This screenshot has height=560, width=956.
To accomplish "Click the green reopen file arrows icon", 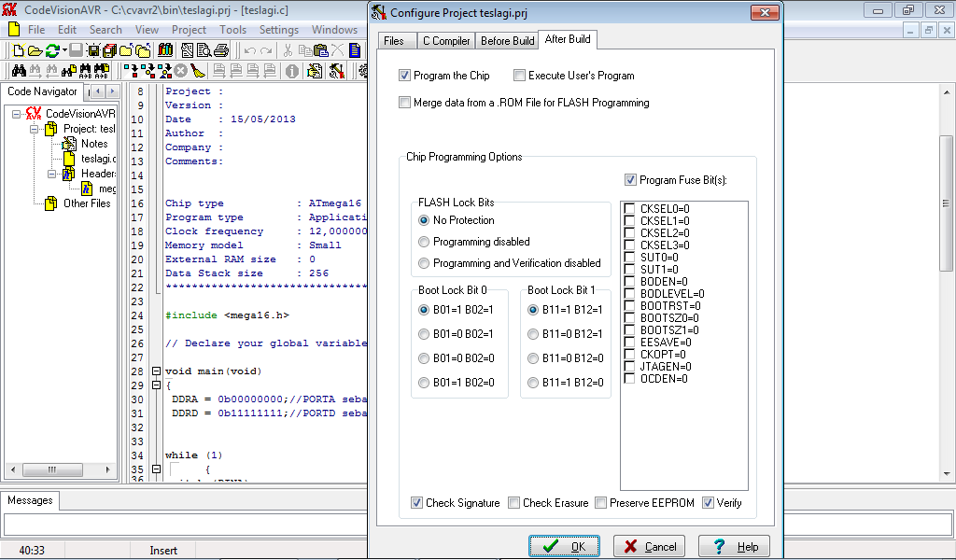I will [52, 50].
